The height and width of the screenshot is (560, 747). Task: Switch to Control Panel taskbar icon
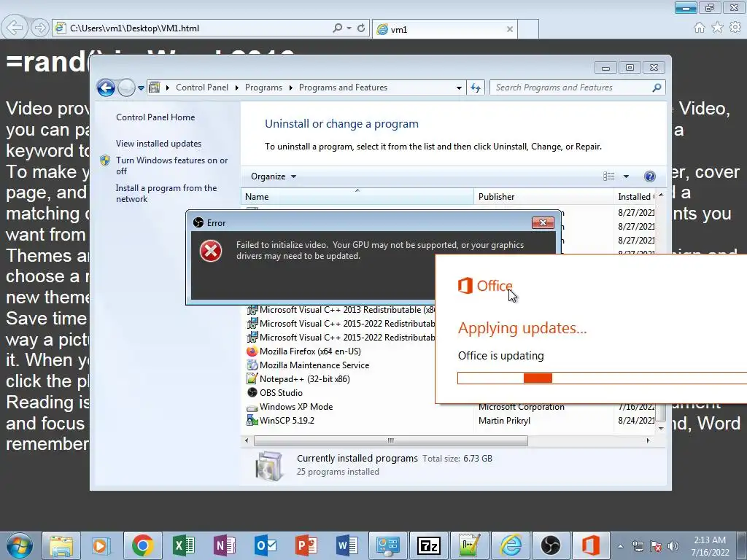click(388, 545)
